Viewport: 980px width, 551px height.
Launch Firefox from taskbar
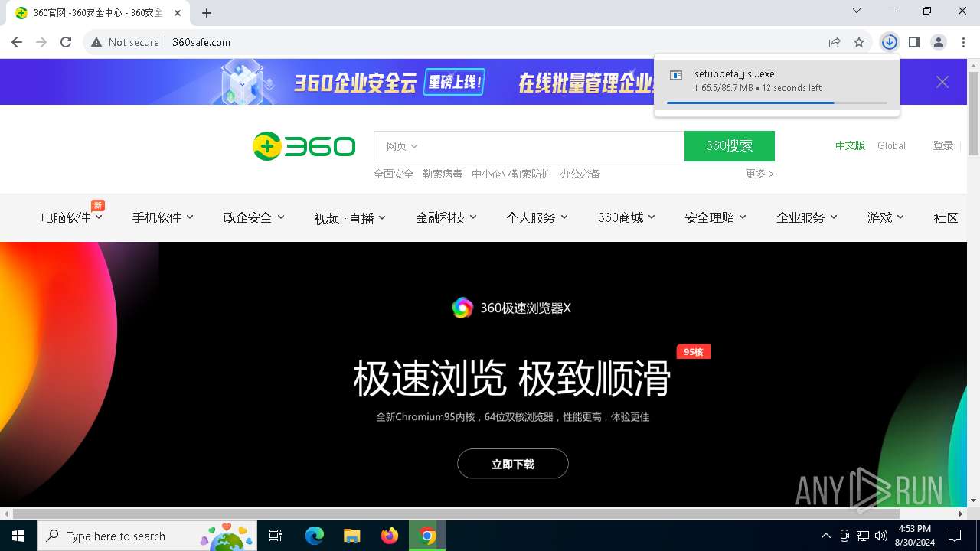tap(390, 536)
